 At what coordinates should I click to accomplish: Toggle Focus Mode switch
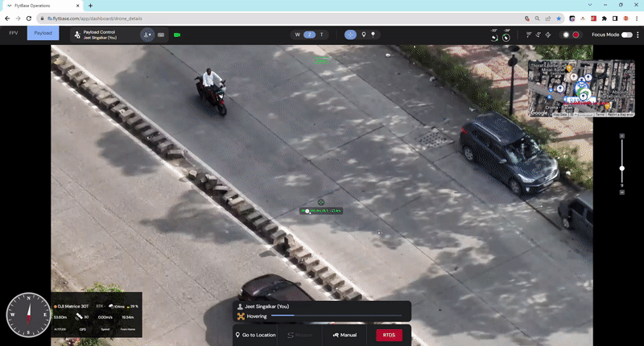point(626,35)
